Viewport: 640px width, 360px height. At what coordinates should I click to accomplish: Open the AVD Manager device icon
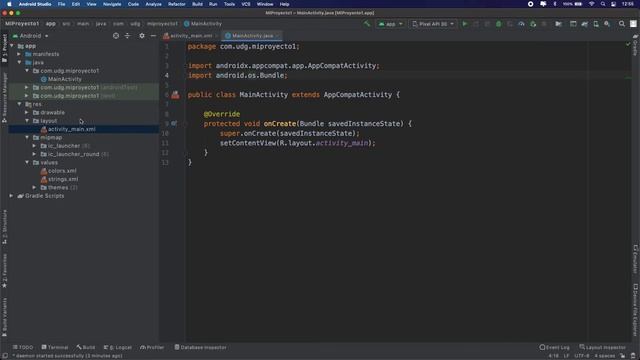596,24
